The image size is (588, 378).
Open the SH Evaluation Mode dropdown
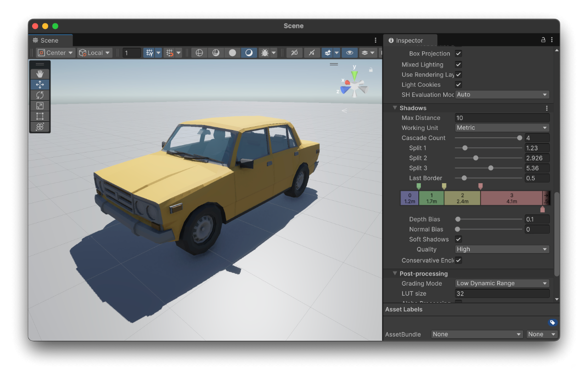coord(502,95)
